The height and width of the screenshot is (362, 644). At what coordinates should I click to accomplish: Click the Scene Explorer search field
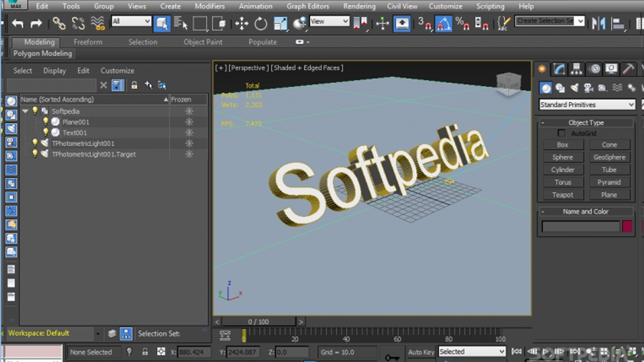tap(52, 85)
